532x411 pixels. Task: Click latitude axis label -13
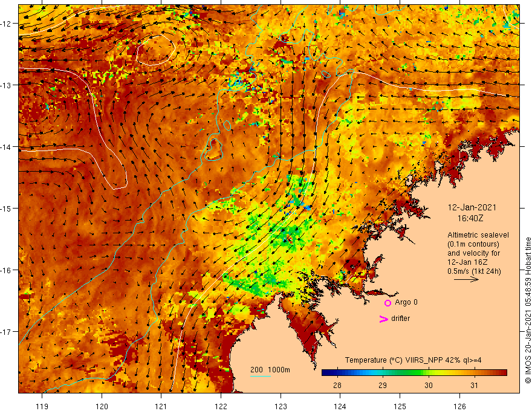click(6, 85)
